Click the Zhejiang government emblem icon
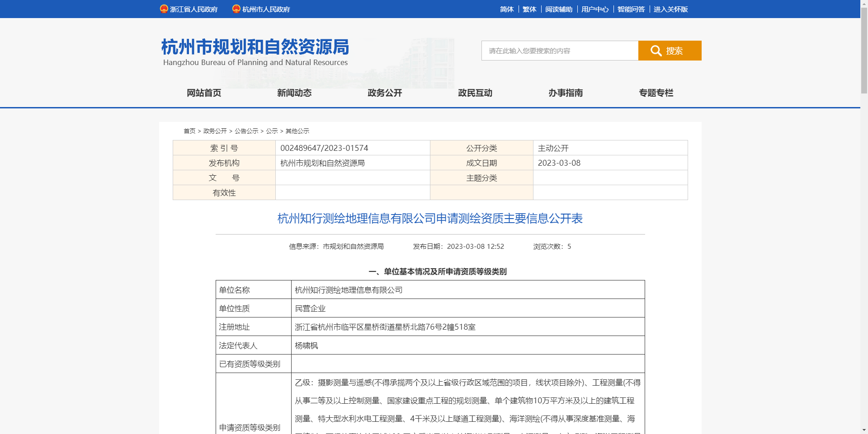The width and height of the screenshot is (868, 434). coord(164,9)
